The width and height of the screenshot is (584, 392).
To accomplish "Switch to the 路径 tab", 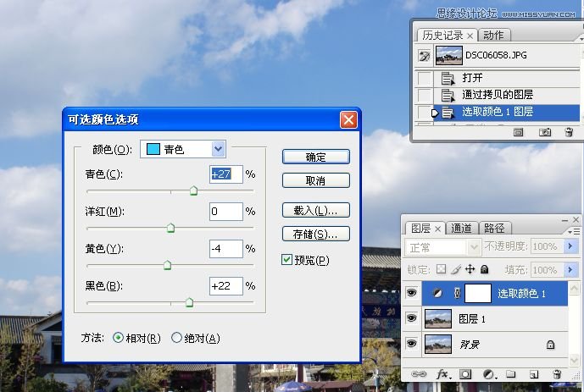I will (494, 229).
